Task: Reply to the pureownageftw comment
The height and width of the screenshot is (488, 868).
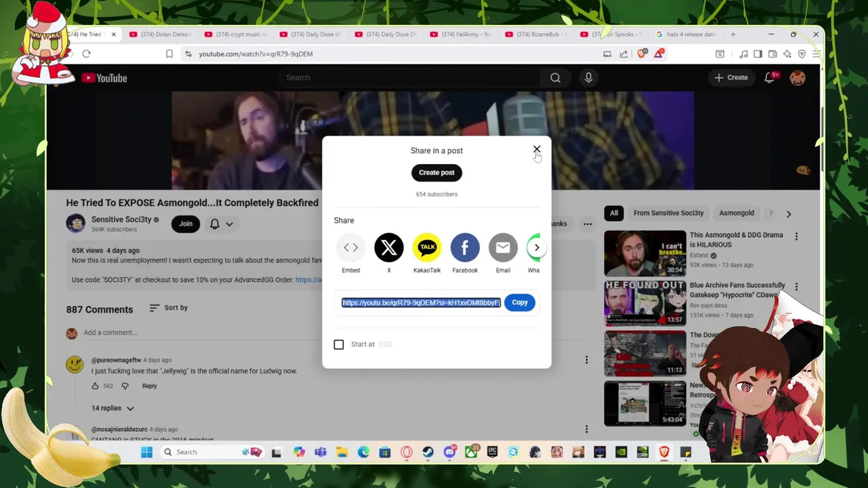Action: coord(149,386)
